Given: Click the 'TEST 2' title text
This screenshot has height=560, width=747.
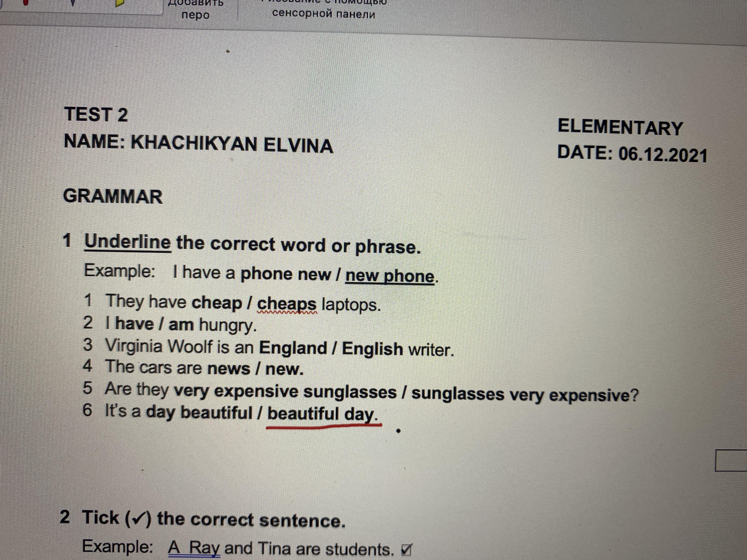Looking at the screenshot, I should tap(96, 114).
